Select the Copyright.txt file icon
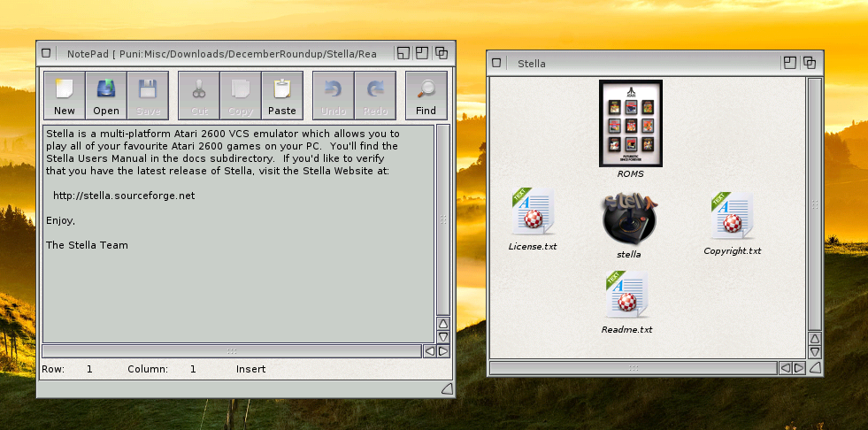 (732, 216)
